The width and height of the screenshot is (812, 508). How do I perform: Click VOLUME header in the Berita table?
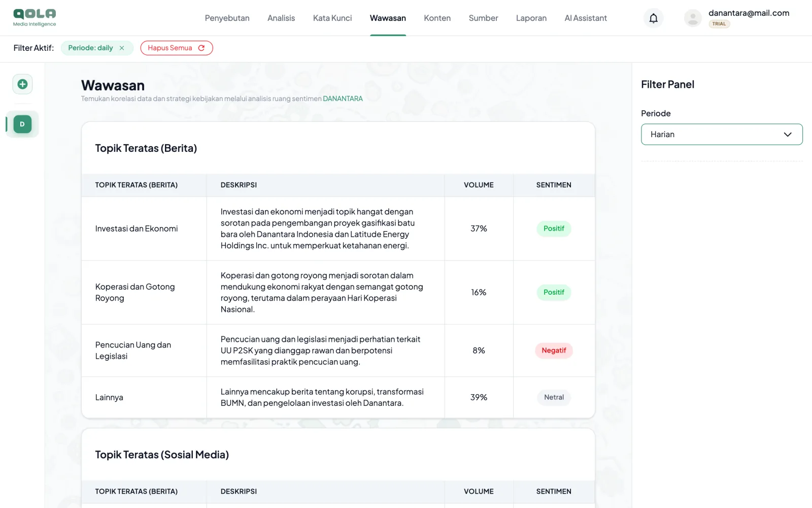click(479, 185)
